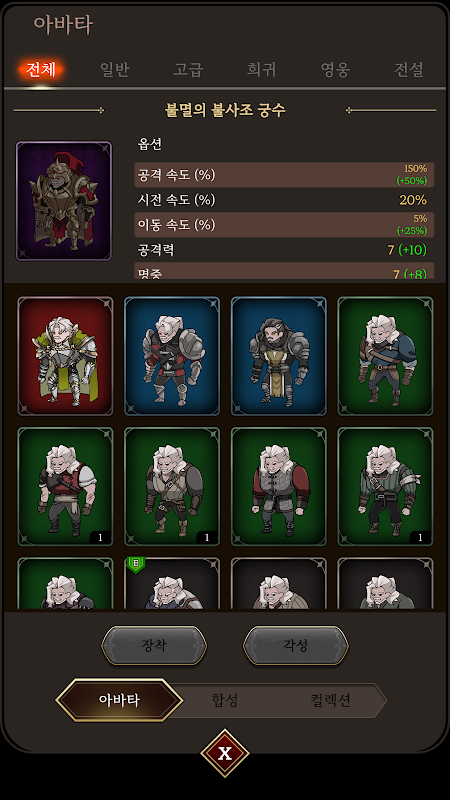Pick the green-card avatar wearing blue tunic
The image size is (450, 800).
385,356
